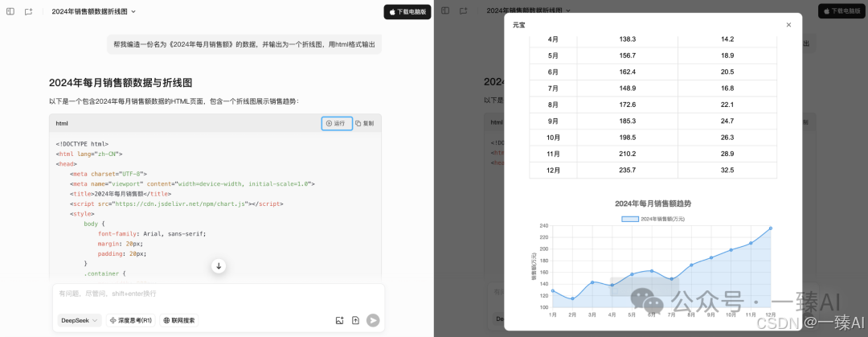The image size is (868, 337).
Task: Click the '4月' cell in the table
Action: click(x=553, y=39)
